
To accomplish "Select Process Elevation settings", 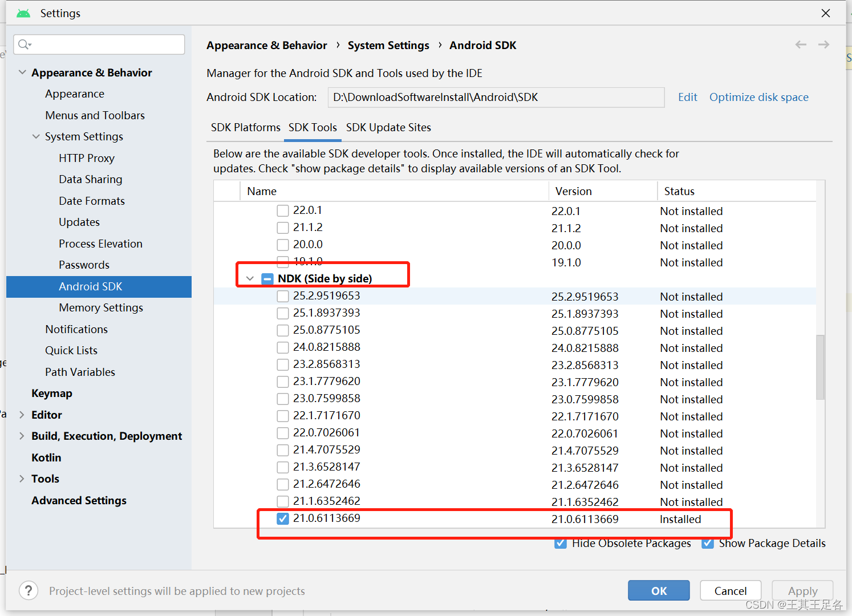I will pos(100,244).
